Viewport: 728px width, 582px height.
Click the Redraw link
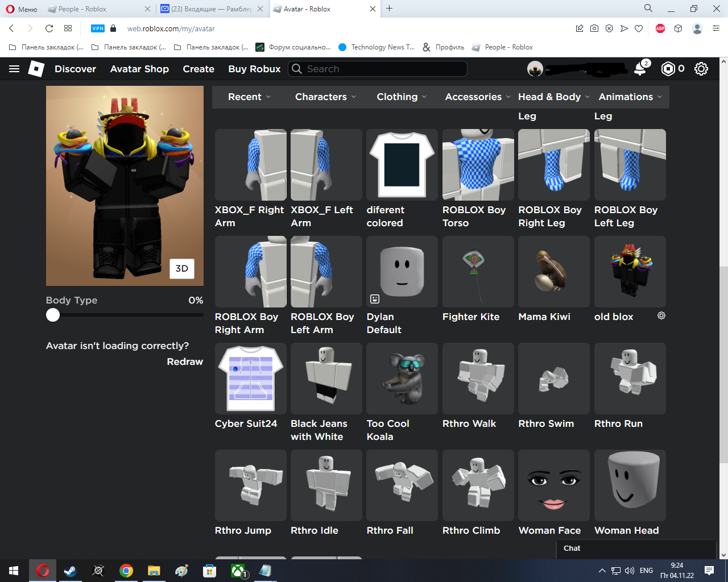pyautogui.click(x=185, y=361)
